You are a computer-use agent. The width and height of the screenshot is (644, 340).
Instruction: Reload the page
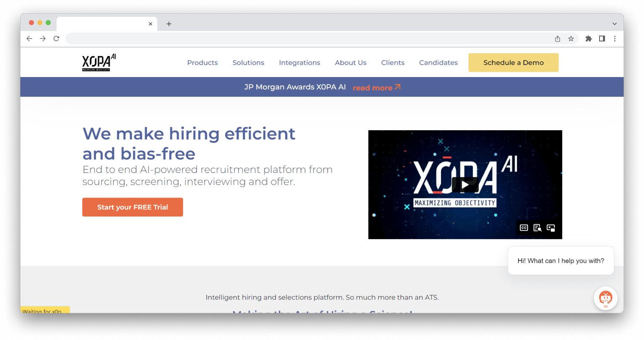56,39
